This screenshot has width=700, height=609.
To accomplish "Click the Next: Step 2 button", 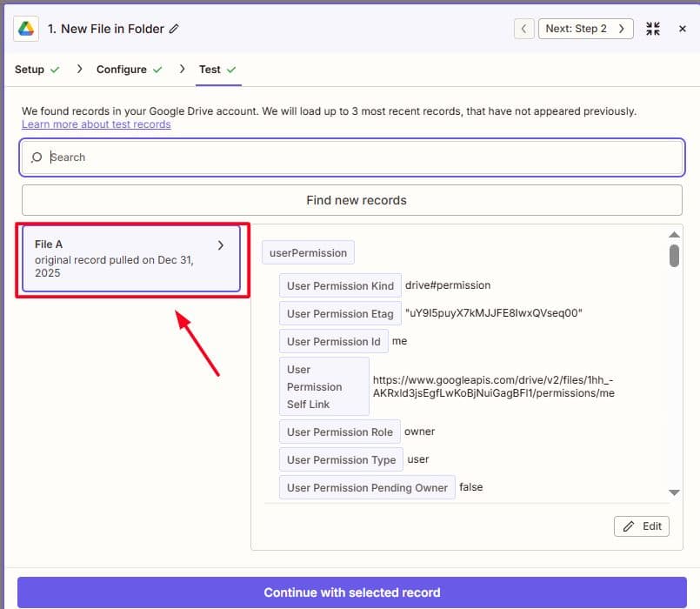I will [584, 29].
